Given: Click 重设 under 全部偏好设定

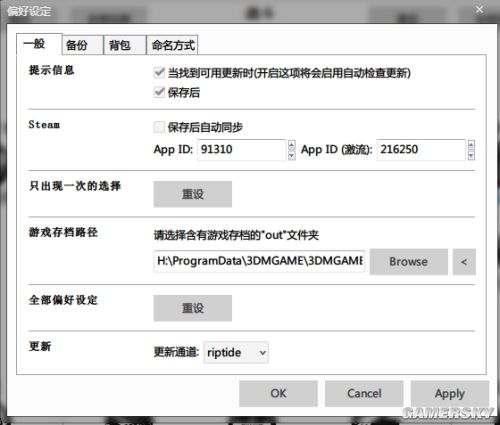Looking at the screenshot, I should click(x=193, y=308).
